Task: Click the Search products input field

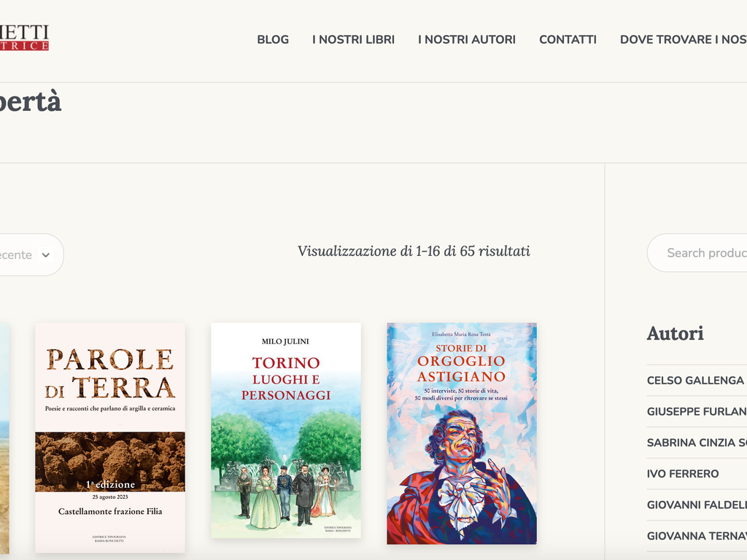Action: 697,253
